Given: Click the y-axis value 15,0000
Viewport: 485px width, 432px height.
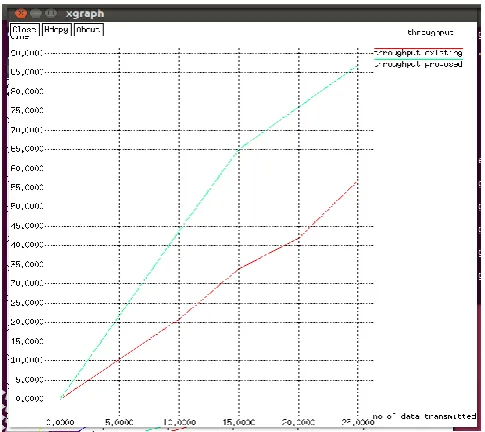Looking at the screenshot, I should pyautogui.click(x=27, y=341).
